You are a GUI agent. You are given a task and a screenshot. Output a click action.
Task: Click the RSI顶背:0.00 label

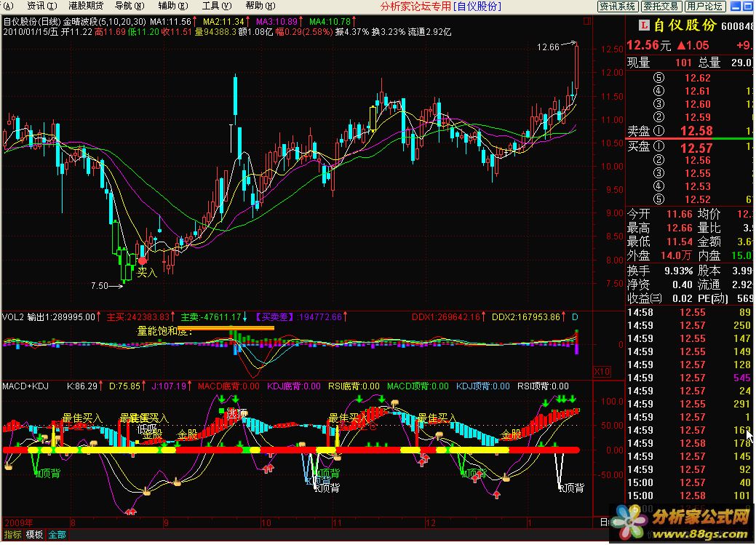coord(543,386)
